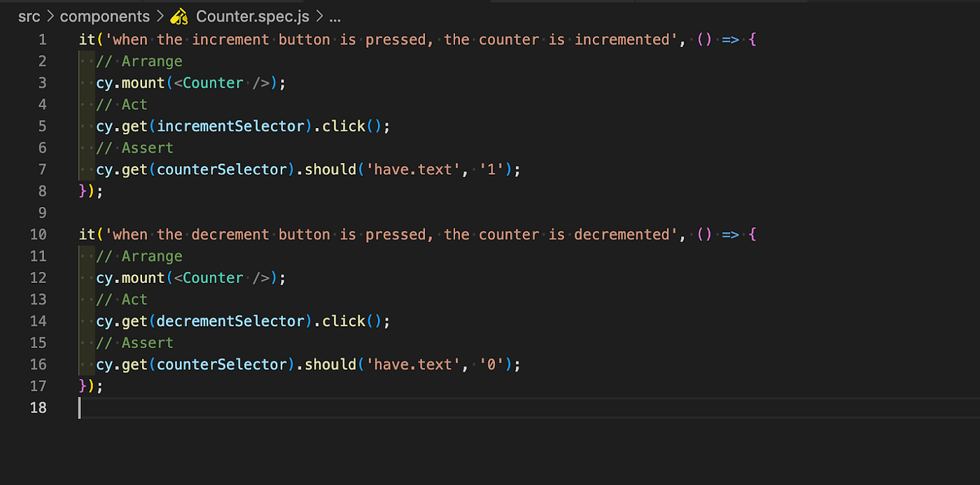
Task: Select line number 1 in the gutter
Action: click(x=42, y=39)
